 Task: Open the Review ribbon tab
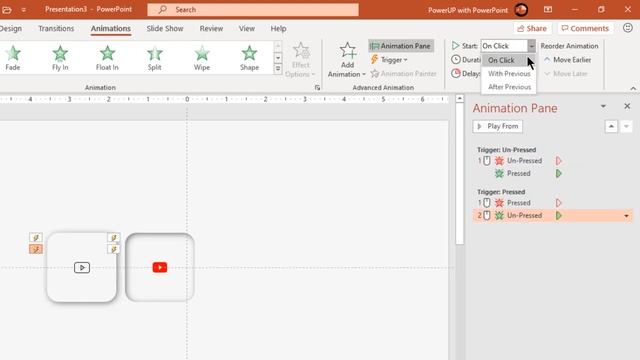[x=211, y=29]
